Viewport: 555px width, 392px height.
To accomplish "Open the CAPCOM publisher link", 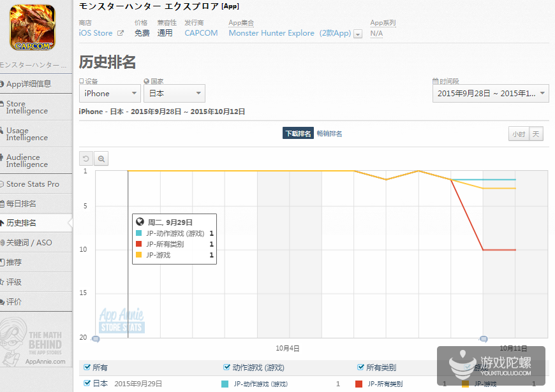I will pos(201,33).
